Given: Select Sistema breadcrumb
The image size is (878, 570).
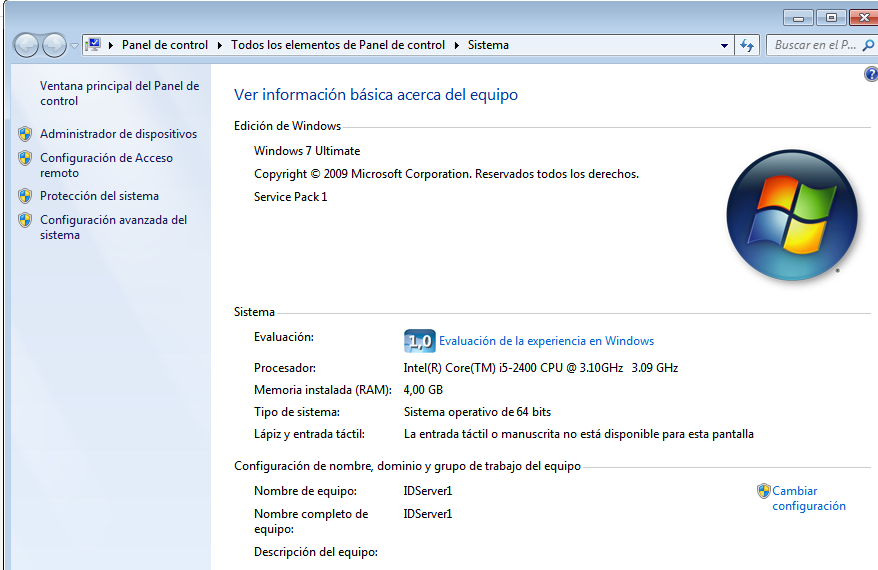Looking at the screenshot, I should click(488, 45).
